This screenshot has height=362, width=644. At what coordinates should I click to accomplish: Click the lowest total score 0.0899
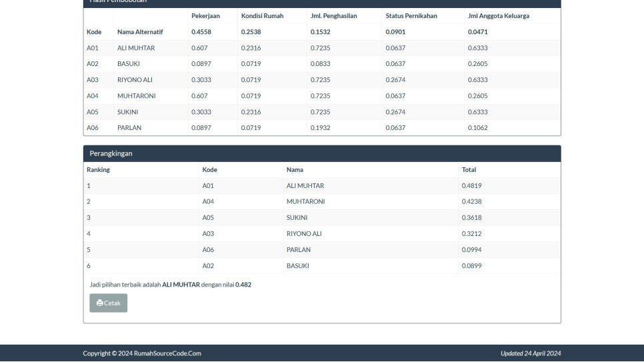click(471, 266)
